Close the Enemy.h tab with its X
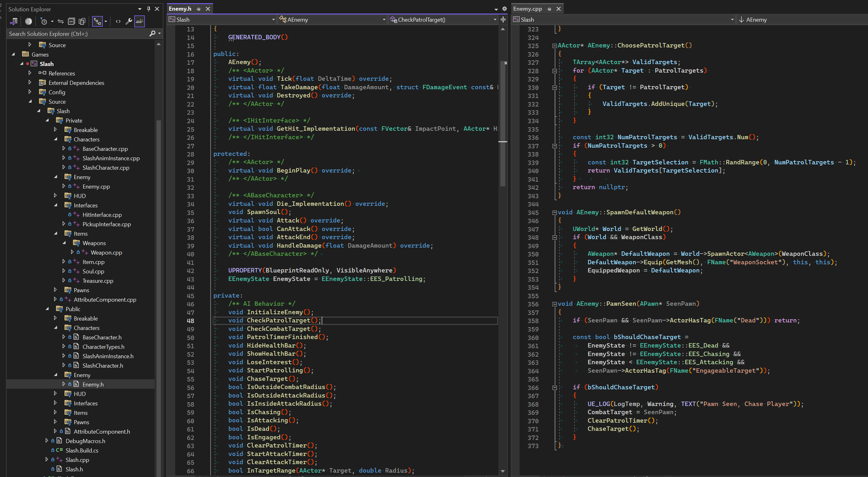The height and width of the screenshot is (477, 868). pos(208,9)
